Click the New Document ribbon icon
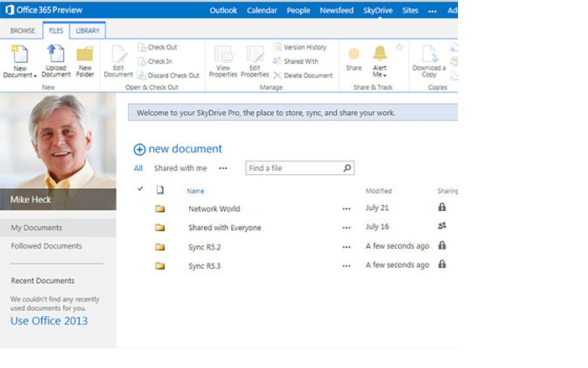Image resolution: width=588 pixels, height=368 pixels. click(20, 54)
